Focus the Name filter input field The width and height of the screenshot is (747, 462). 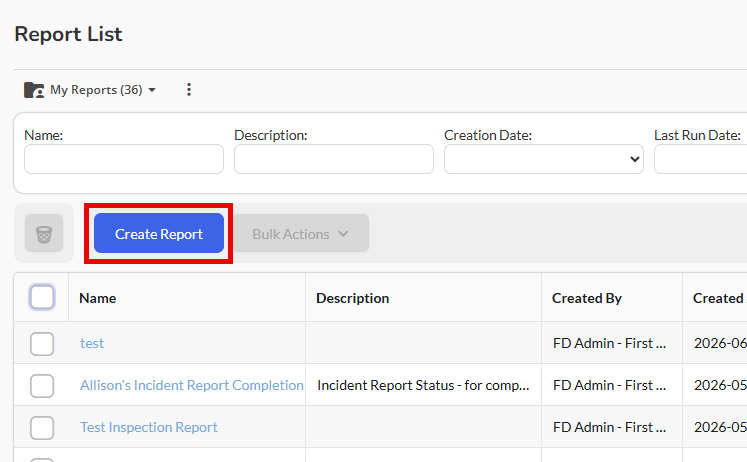[124, 159]
